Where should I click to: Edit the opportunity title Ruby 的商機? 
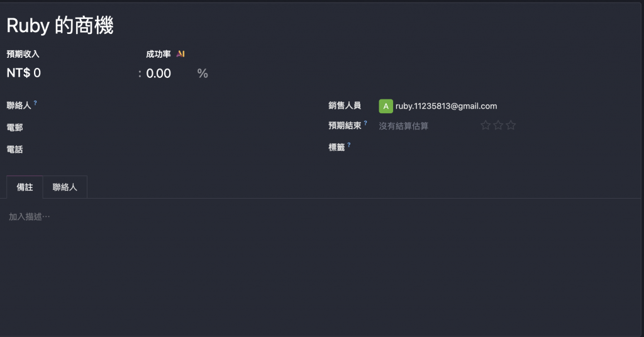60,25
